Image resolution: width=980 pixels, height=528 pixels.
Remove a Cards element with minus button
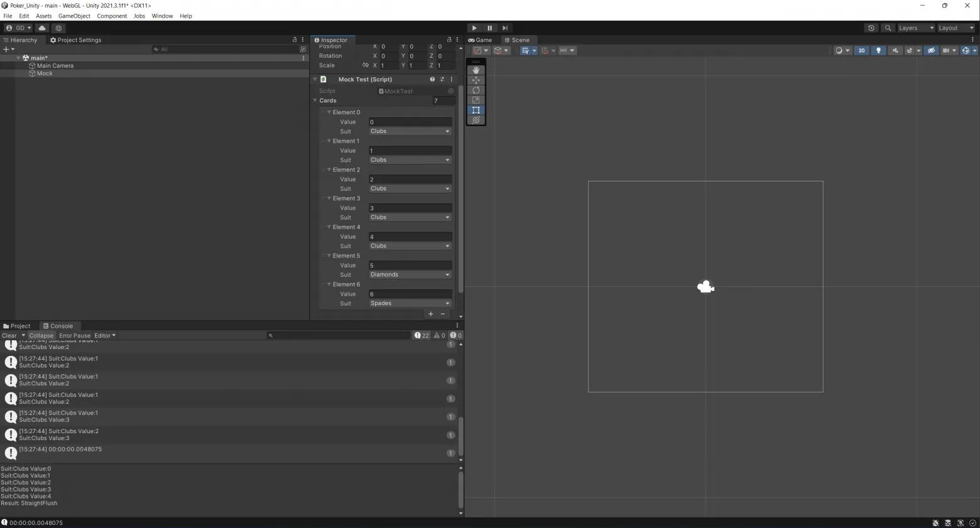(x=443, y=314)
